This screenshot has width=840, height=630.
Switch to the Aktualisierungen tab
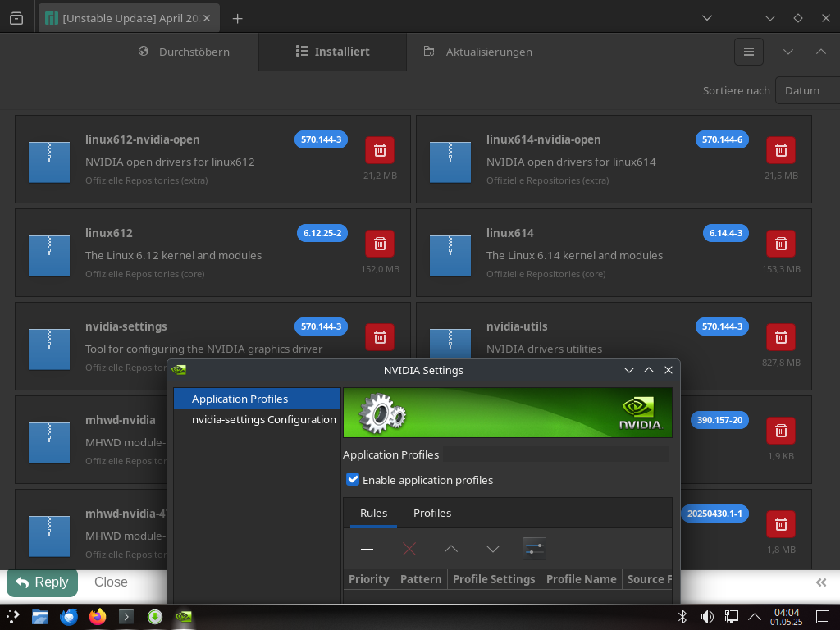click(478, 52)
